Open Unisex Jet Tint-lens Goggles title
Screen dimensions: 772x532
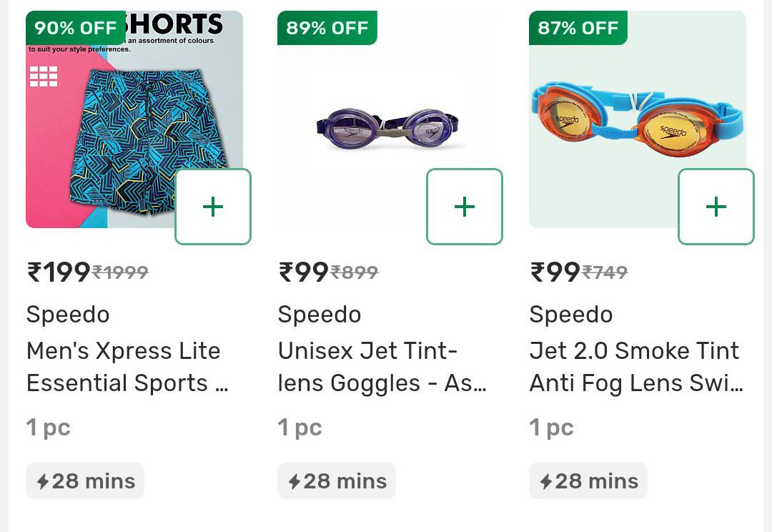click(382, 367)
